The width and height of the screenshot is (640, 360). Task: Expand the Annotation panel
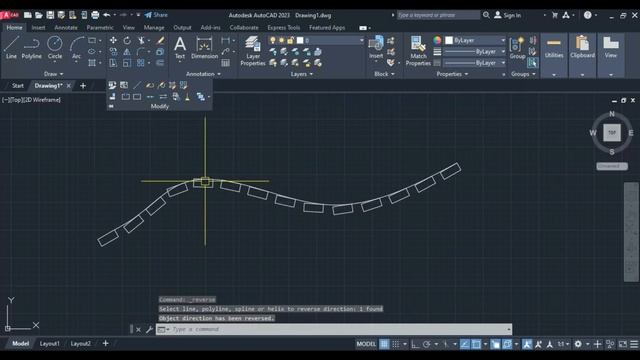tap(203, 74)
